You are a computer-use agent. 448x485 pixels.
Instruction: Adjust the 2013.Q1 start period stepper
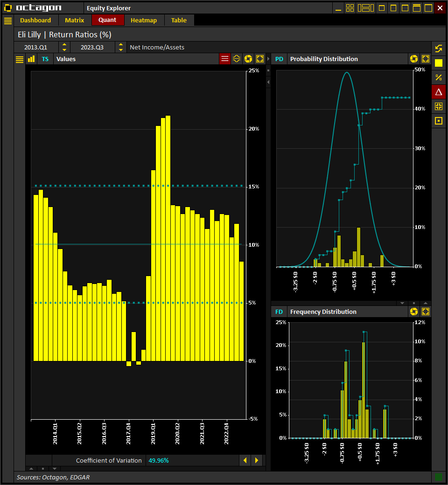[64, 47]
